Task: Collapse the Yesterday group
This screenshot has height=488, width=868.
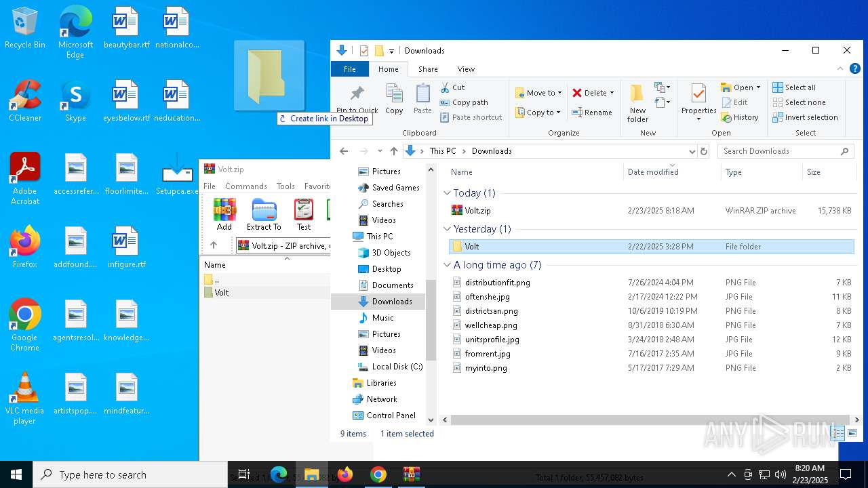Action: click(447, 229)
